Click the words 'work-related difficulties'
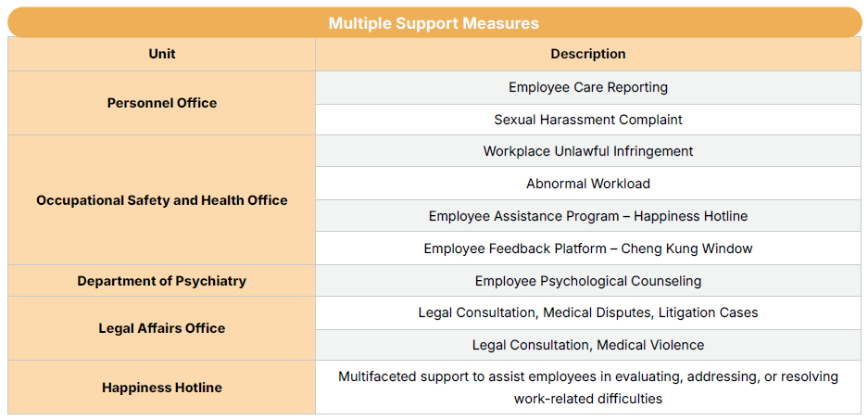 (587, 399)
